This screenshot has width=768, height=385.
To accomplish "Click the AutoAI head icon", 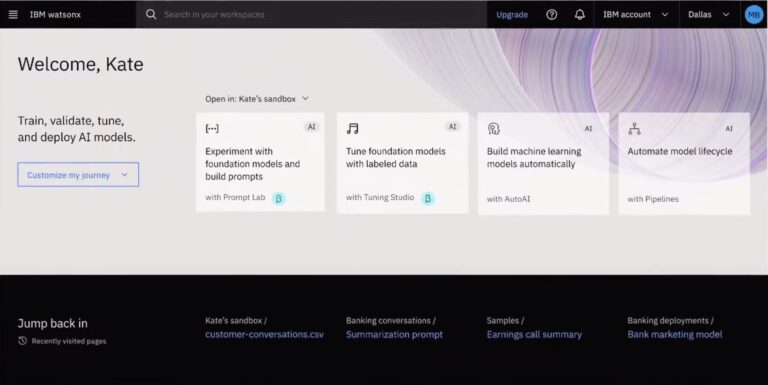I will (493, 128).
